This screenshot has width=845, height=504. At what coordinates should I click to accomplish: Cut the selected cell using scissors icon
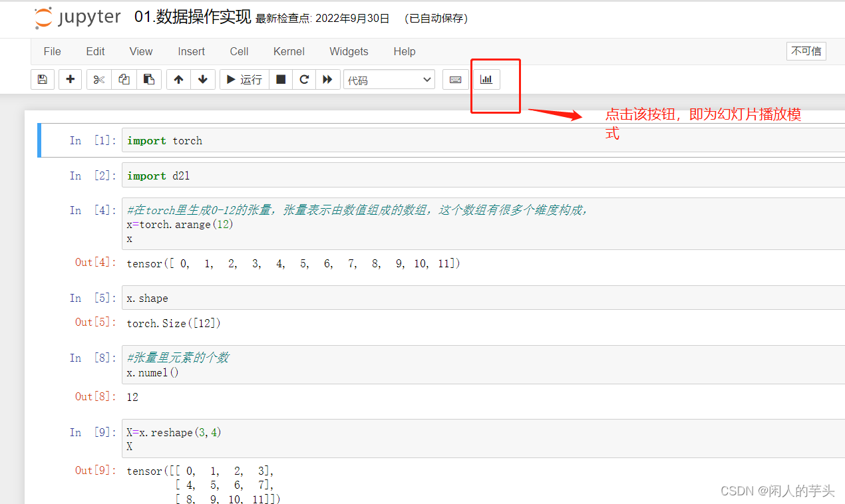click(x=98, y=78)
